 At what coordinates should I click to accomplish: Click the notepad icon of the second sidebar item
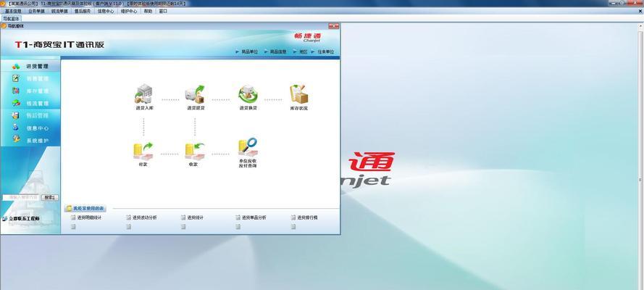pyautogui.click(x=16, y=78)
